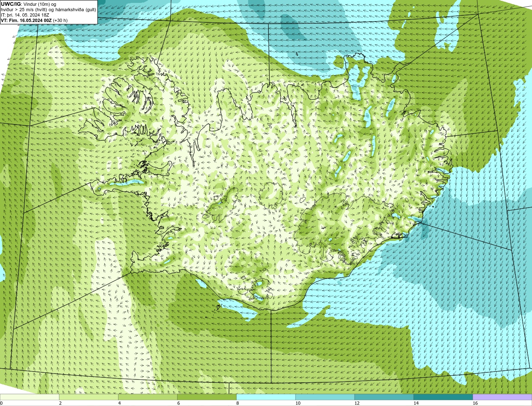Click the title line 'UWC/IG: Vindur (10m) og'
The image size is (532, 406).
tap(29, 4)
